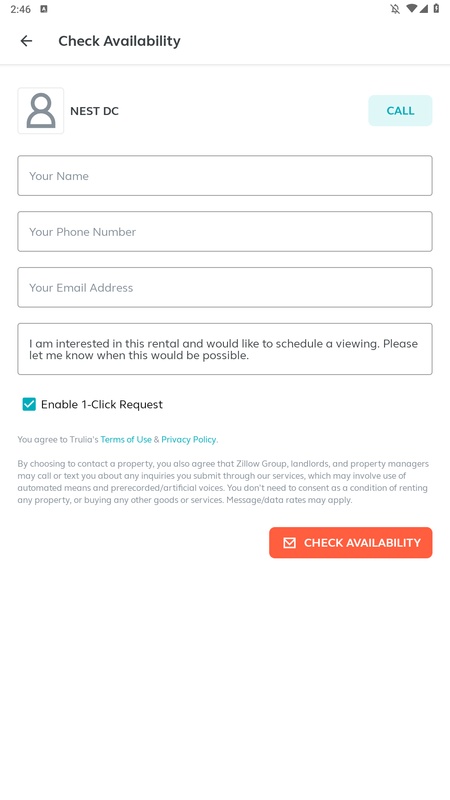
Task: Tap the muted notification bell status icon
Action: pyautogui.click(x=395, y=9)
